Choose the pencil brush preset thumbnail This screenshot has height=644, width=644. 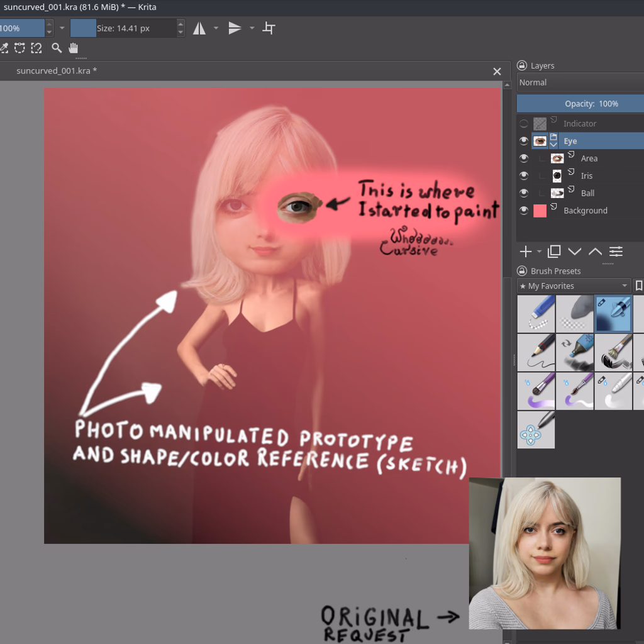coord(536,352)
